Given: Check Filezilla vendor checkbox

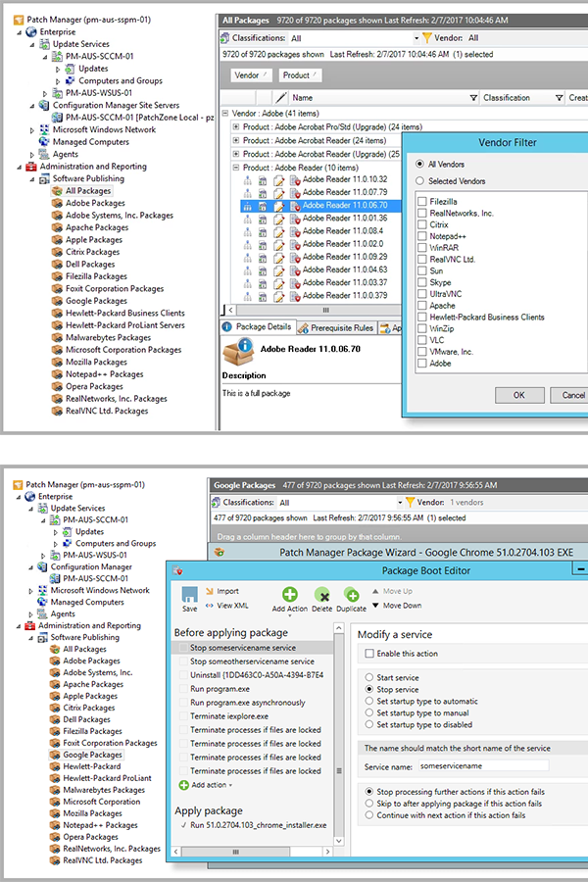Looking at the screenshot, I should point(422,201).
